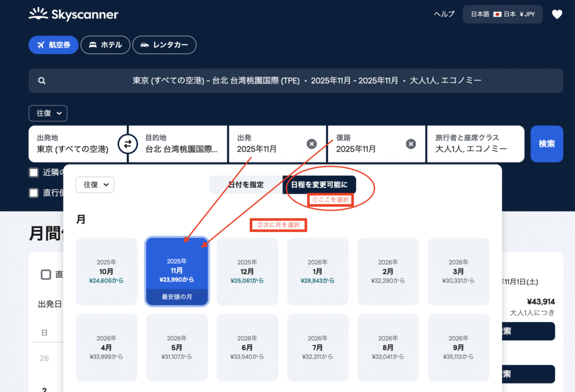The height and width of the screenshot is (392, 575).
Task: Open the 往復 trip type dropdown above search fields
Action: coord(48,113)
